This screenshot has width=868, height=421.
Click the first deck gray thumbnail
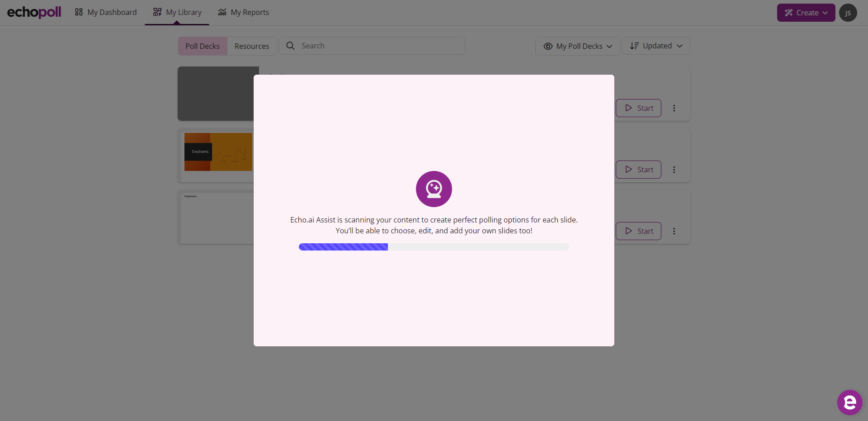coord(216,94)
